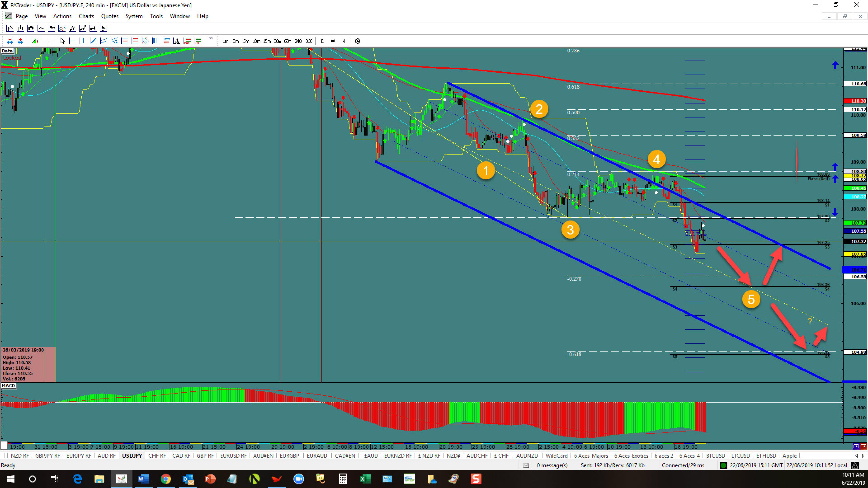This screenshot has width=868, height=488.
Task: Click the clock icon after timeframe buttons
Action: [358, 41]
